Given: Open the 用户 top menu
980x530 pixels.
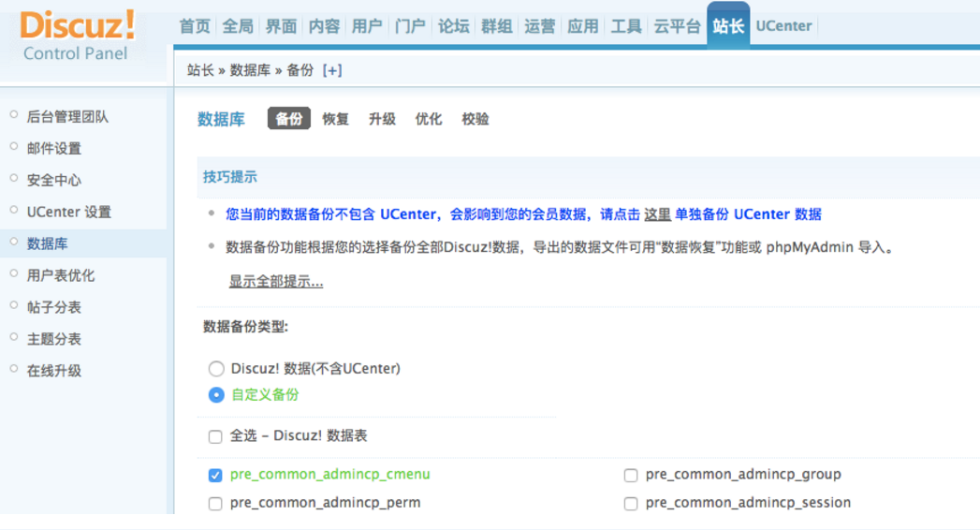Looking at the screenshot, I should (x=367, y=26).
